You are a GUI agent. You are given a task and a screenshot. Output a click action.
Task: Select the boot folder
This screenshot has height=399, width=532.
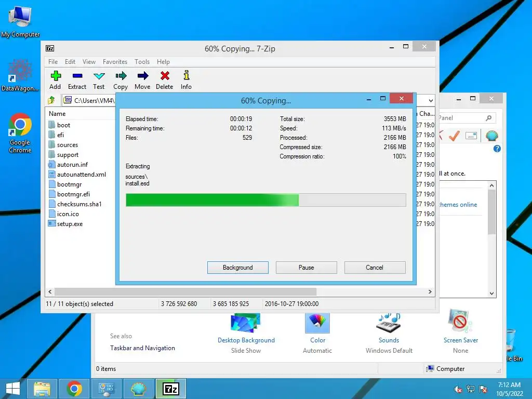point(59,125)
